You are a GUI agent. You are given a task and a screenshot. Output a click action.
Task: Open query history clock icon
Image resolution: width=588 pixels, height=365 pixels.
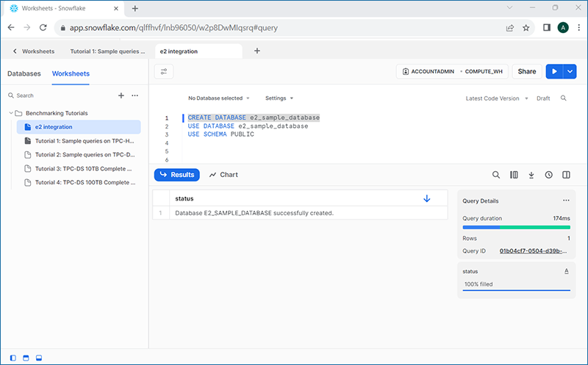tap(548, 175)
